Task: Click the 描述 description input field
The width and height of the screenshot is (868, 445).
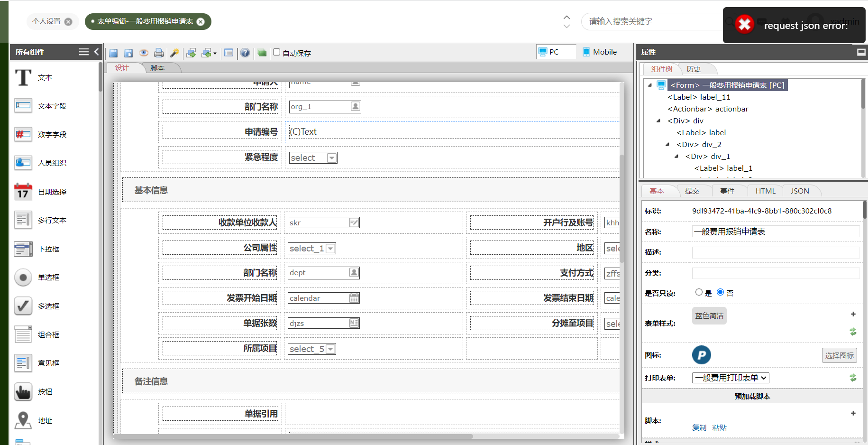Action: coord(776,252)
